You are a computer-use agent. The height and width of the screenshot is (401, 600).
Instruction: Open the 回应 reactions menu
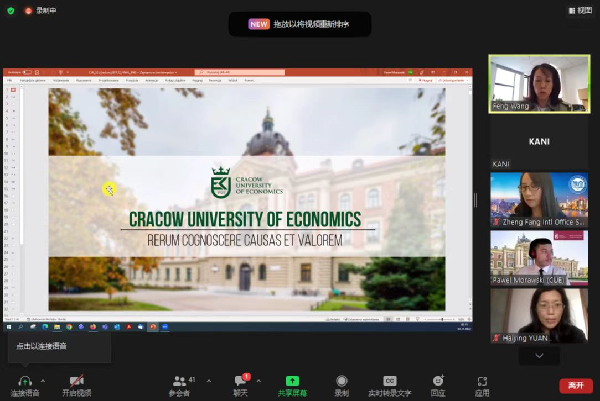438,386
